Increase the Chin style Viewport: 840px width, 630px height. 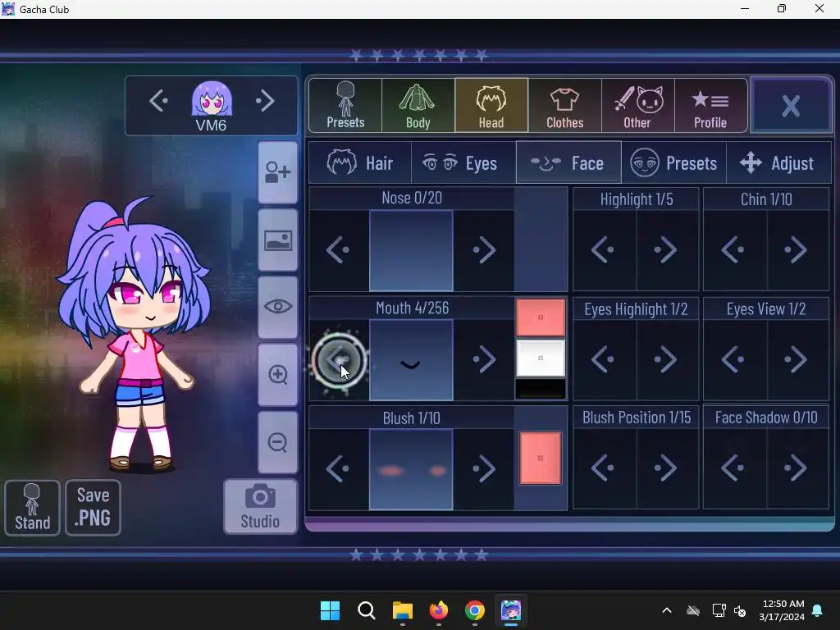[797, 250]
